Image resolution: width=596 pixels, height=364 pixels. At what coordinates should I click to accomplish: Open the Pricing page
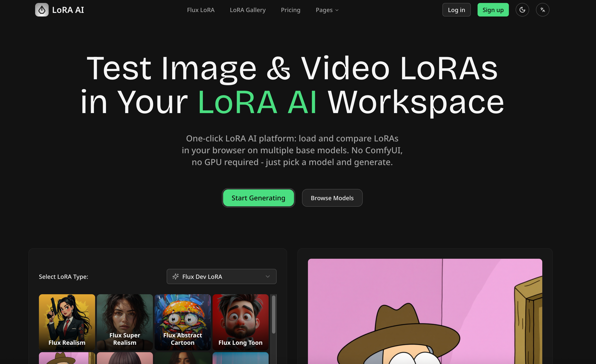291,10
